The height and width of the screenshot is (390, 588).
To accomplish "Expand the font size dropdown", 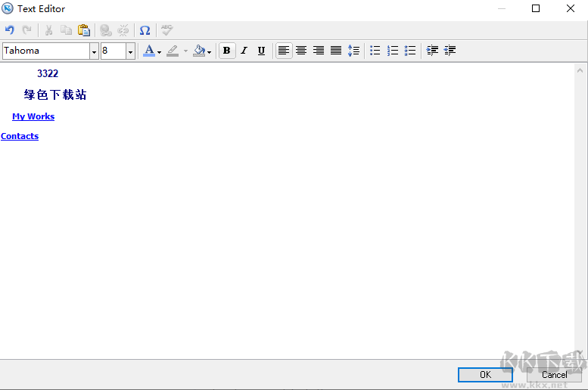I will (130, 51).
